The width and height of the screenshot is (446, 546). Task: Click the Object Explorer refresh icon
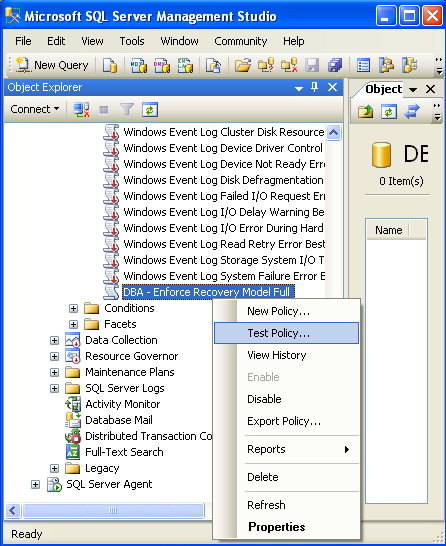150,110
